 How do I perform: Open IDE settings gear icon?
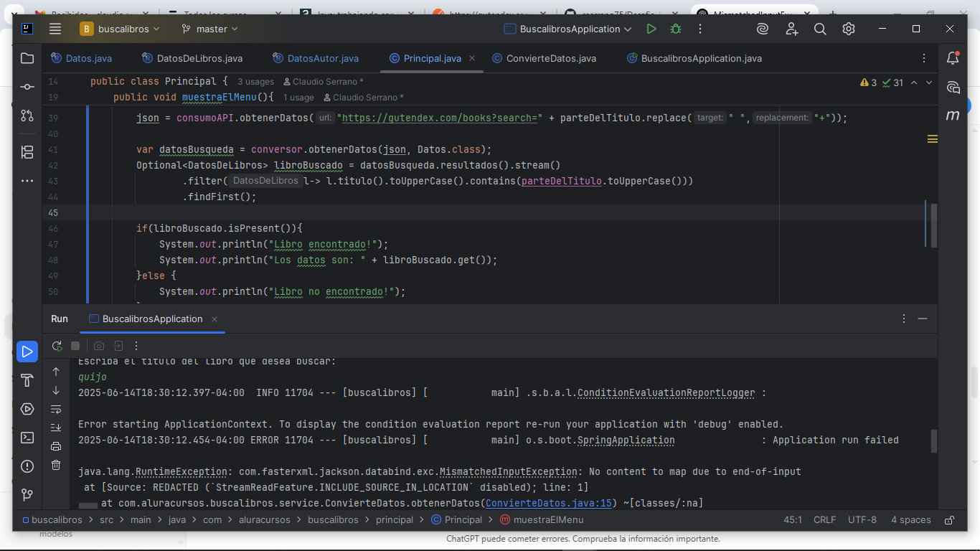[x=849, y=29]
